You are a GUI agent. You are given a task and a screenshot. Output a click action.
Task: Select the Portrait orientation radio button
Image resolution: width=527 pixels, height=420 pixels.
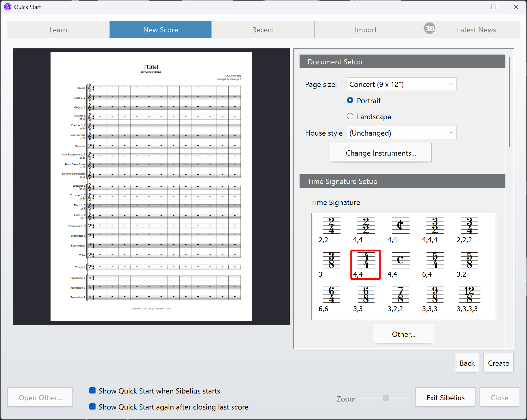coord(350,100)
